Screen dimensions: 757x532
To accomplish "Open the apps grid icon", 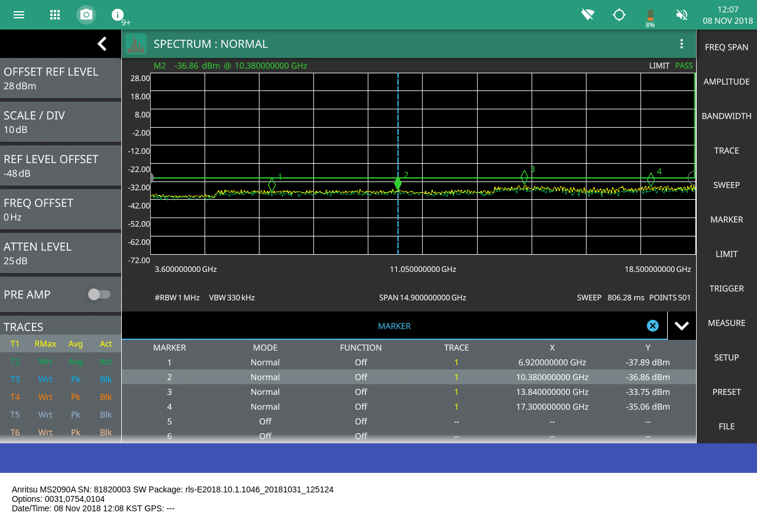I will (x=55, y=15).
